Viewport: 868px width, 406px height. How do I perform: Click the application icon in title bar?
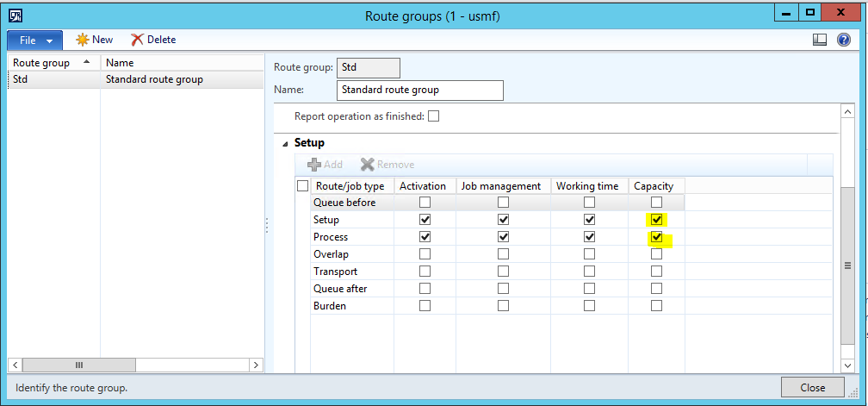click(15, 14)
